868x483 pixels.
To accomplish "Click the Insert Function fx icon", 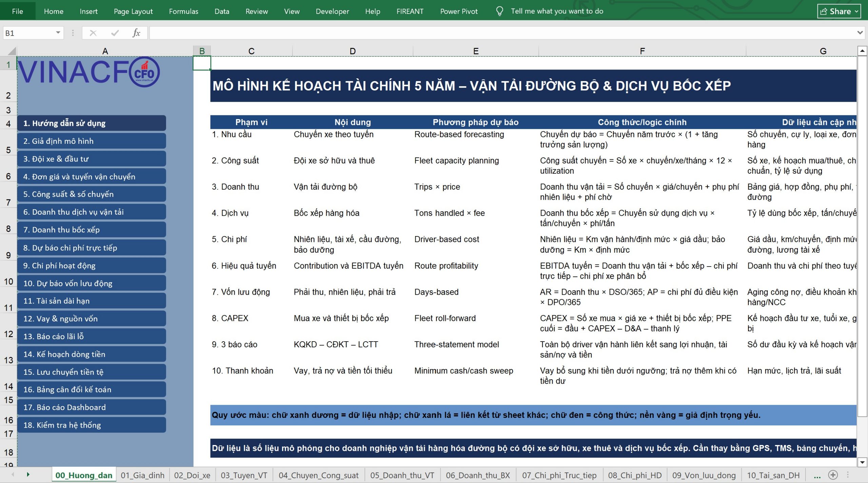I will [136, 33].
